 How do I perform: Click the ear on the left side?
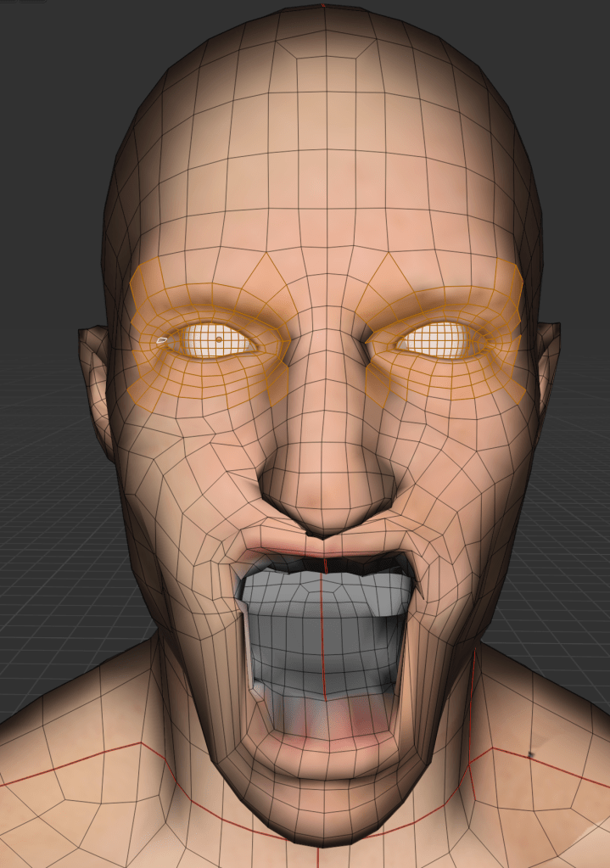tap(96, 380)
